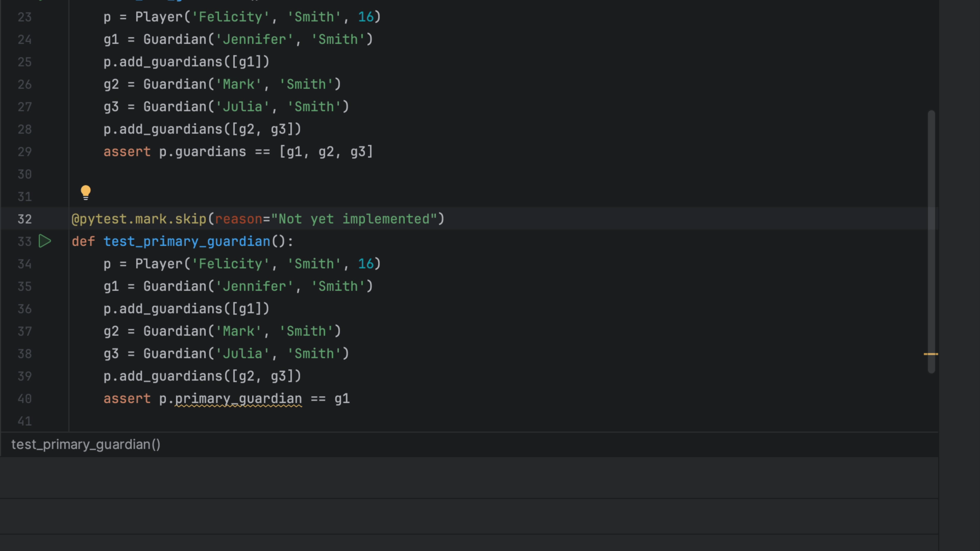Click the green run arrow beside test_primary_guardian

(x=45, y=241)
